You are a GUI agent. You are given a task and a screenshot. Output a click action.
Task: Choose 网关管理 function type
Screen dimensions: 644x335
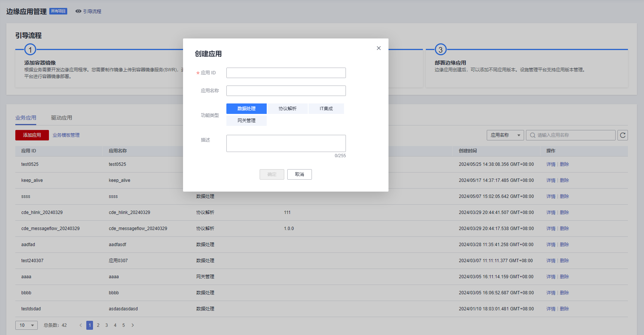(x=246, y=121)
